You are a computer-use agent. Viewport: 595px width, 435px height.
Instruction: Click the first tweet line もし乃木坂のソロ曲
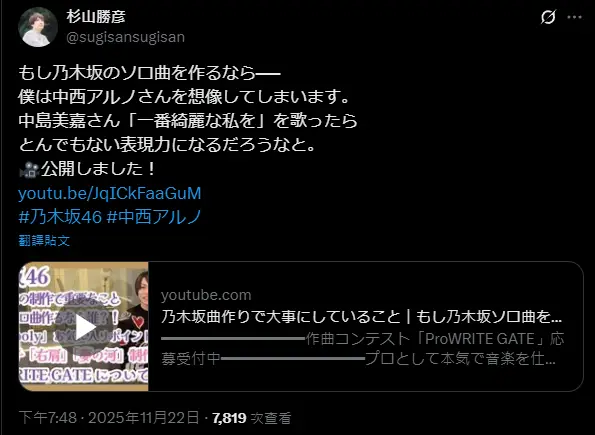[x=149, y=73]
